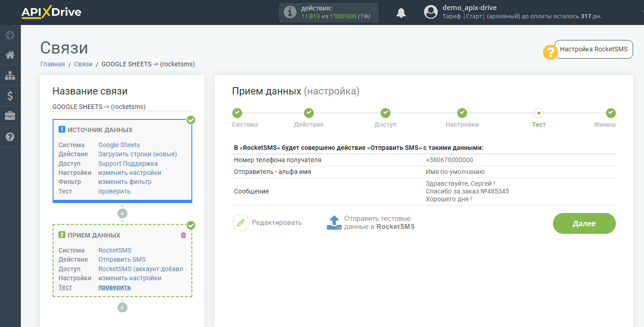Open RocketSMS system link

click(x=115, y=250)
